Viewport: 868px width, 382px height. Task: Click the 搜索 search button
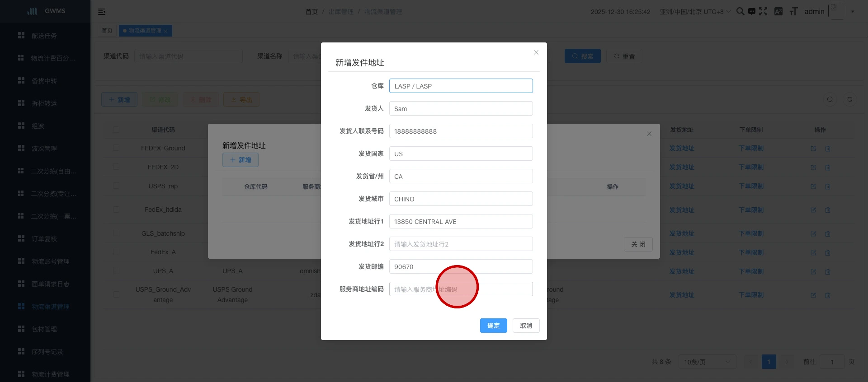(x=583, y=56)
